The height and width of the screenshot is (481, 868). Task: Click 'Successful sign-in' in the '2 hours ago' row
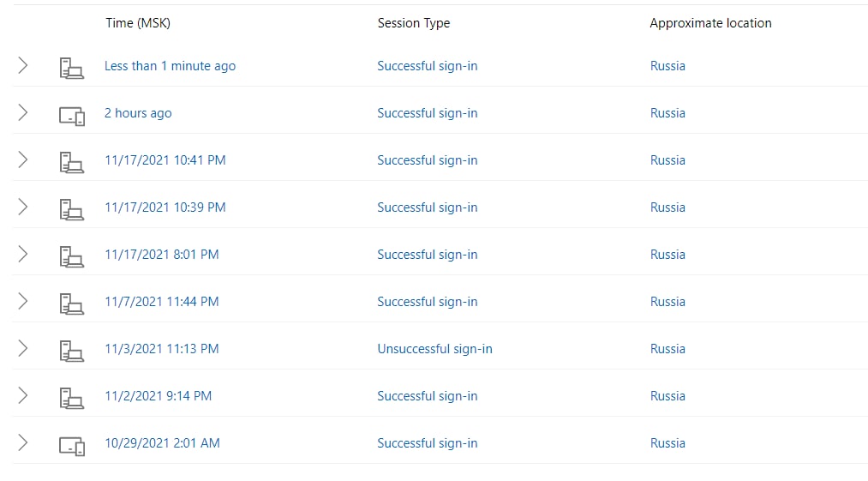pyautogui.click(x=428, y=113)
